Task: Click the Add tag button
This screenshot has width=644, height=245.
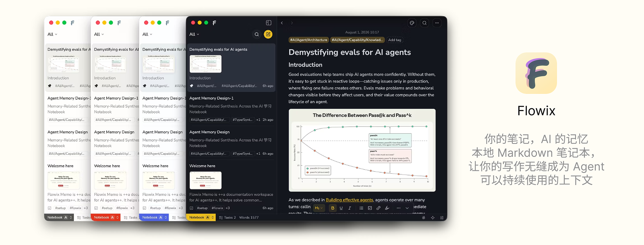Action: coord(395,40)
